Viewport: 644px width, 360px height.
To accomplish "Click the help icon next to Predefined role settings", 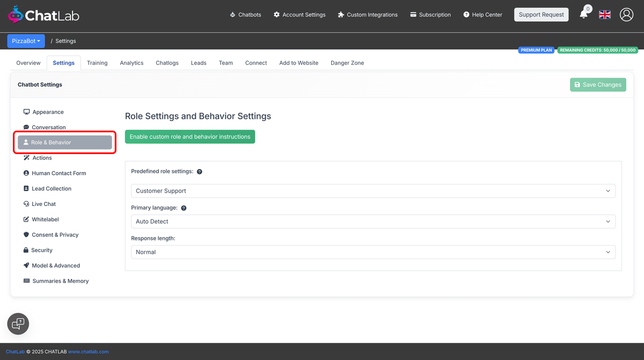I will click(199, 172).
